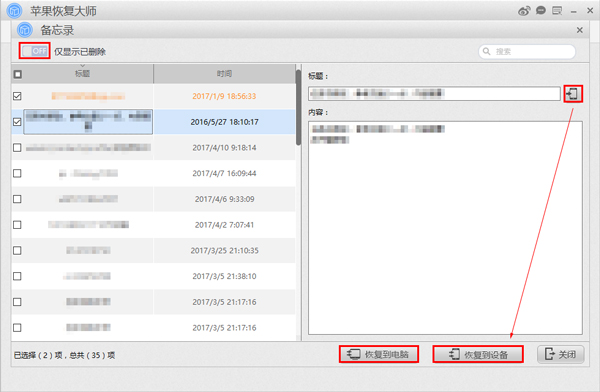600x392 pixels.
Task: Focus the 搜索 search field
Action: point(527,51)
